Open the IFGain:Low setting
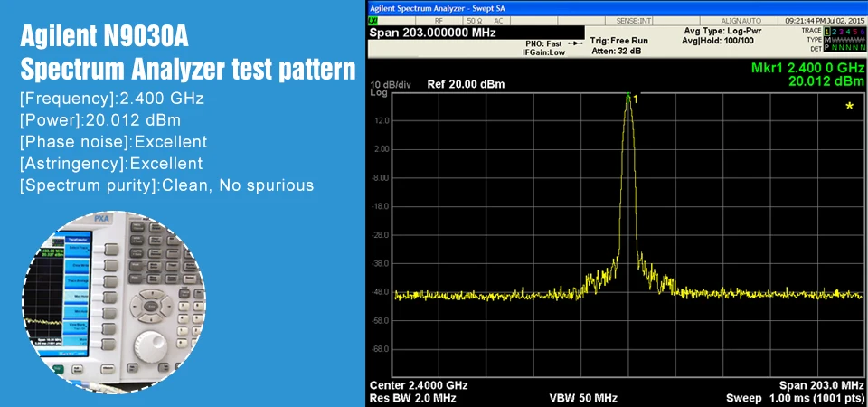This screenshot has height=407, width=868. (x=544, y=52)
